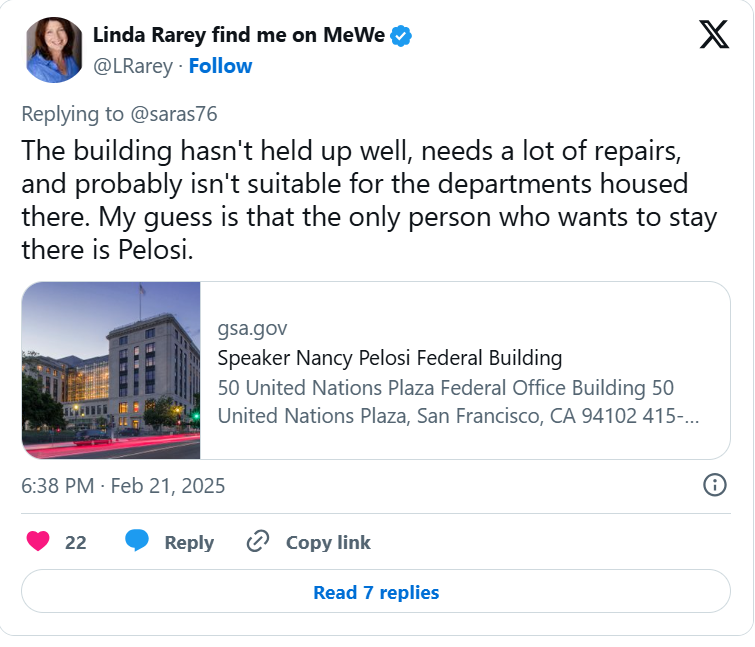This screenshot has width=755, height=647.
Task: Expand Read 7 replies
Action: (376, 592)
